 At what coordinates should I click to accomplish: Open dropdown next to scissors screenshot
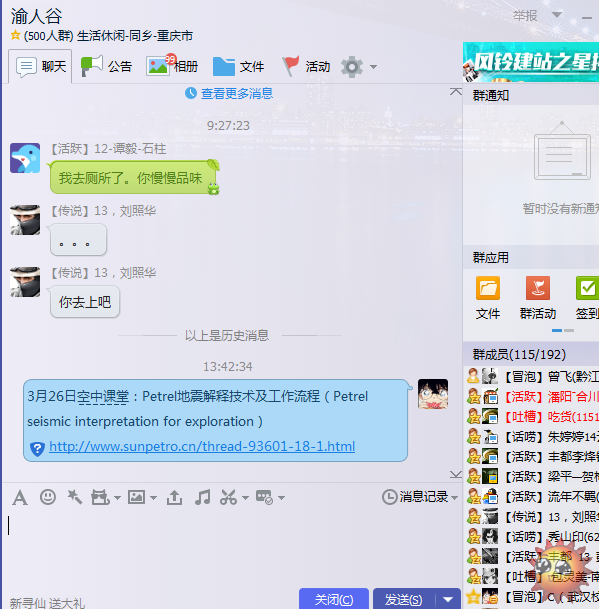click(245, 498)
